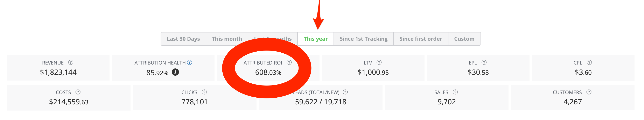This screenshot has height=120, width=644.
Task: Select the Last 30 Days range
Action: [183, 39]
